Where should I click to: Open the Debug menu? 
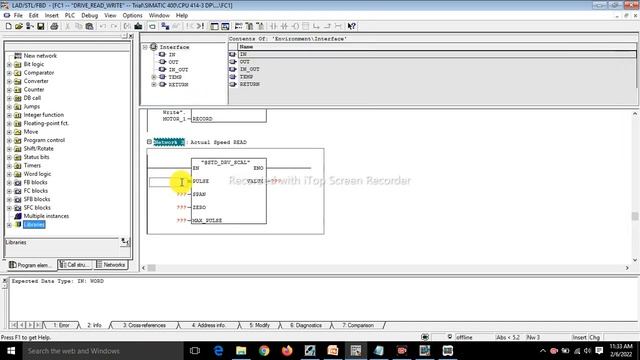[x=89, y=15]
